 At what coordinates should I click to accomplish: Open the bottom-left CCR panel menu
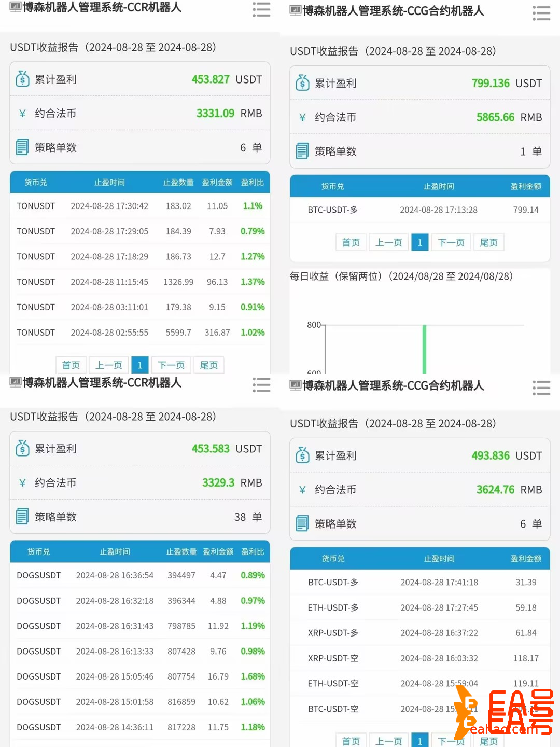pos(261,385)
